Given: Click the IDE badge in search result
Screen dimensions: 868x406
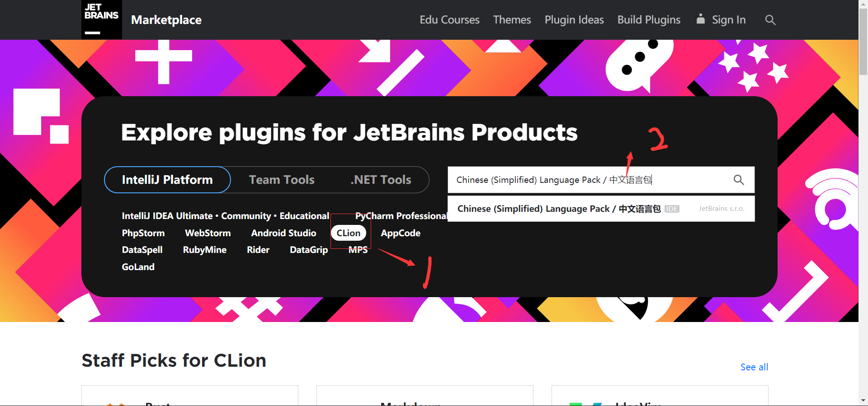Looking at the screenshot, I should pyautogui.click(x=672, y=209).
